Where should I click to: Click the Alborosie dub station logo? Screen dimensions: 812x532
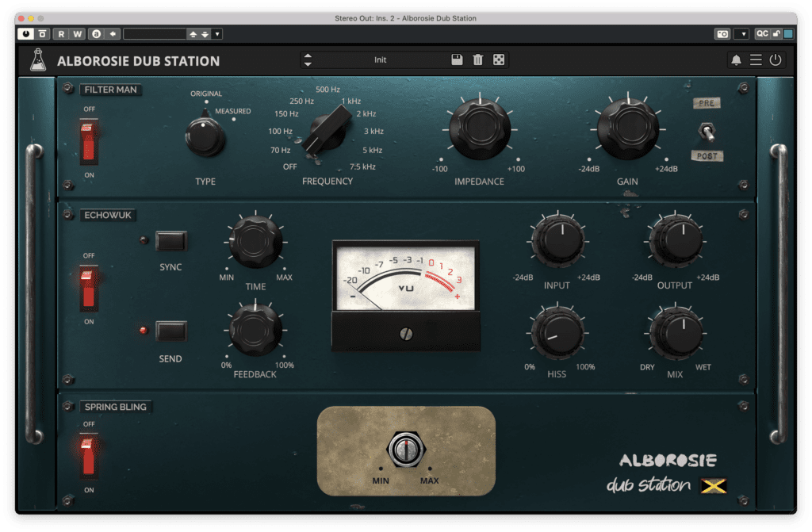[668, 473]
